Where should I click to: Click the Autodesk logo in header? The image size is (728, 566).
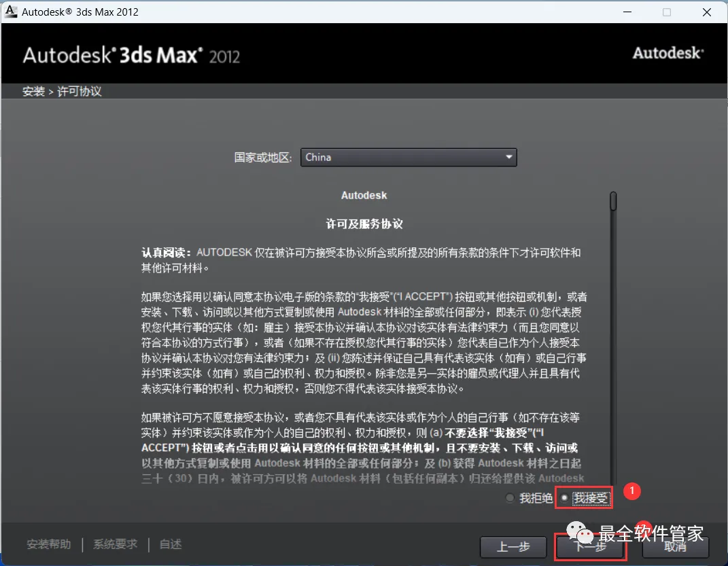pos(668,54)
